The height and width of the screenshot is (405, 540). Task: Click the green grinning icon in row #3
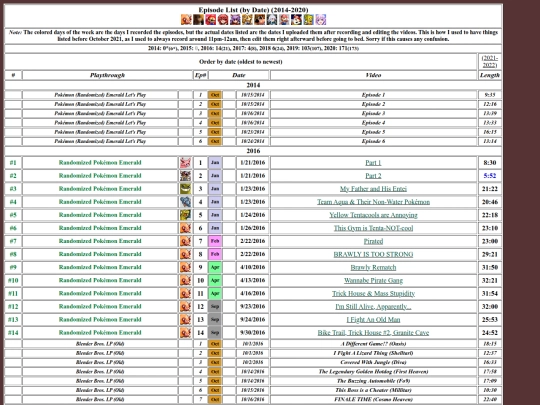point(185,189)
